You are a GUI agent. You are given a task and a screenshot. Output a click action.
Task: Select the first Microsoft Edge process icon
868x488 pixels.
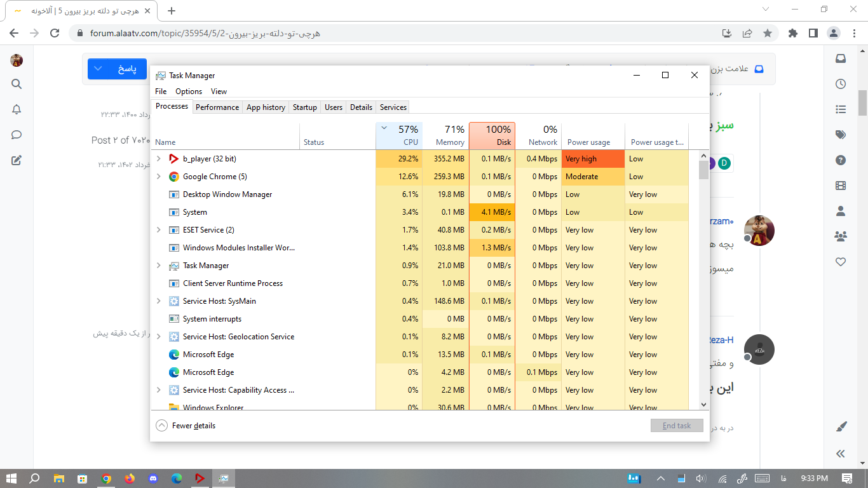point(174,355)
